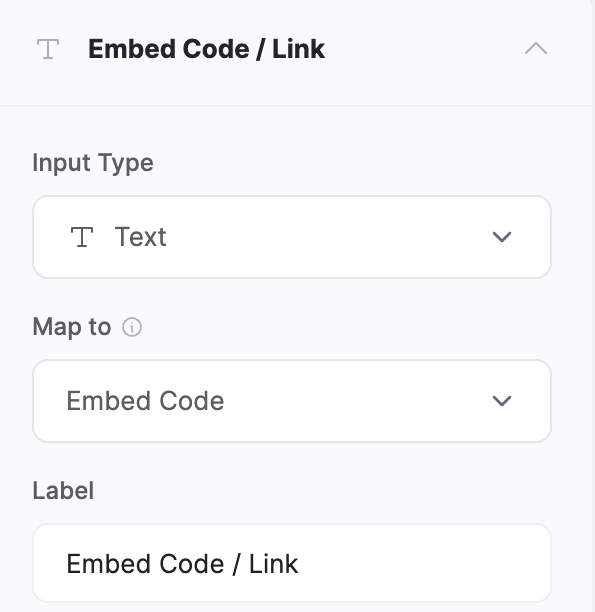The width and height of the screenshot is (595, 612).
Task: Click header space between title and chevron
Action: [424, 49]
